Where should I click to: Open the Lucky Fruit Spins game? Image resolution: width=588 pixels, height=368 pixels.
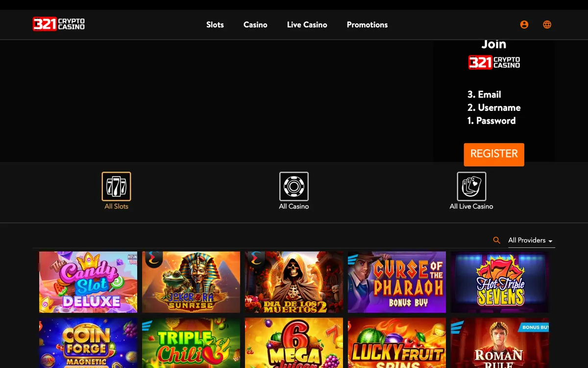click(397, 343)
